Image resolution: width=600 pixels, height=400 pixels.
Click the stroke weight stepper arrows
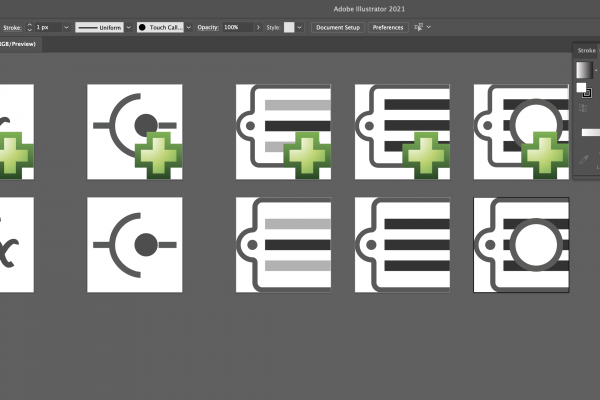pyautogui.click(x=29, y=27)
